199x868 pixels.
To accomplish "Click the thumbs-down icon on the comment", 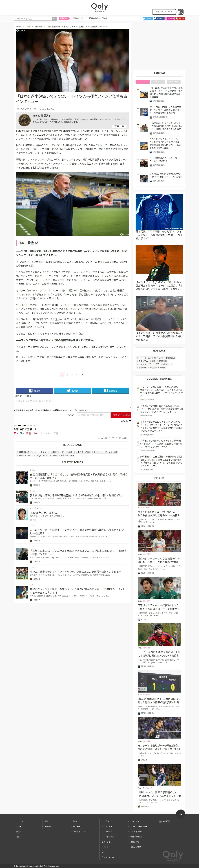I will tap(21, 433).
